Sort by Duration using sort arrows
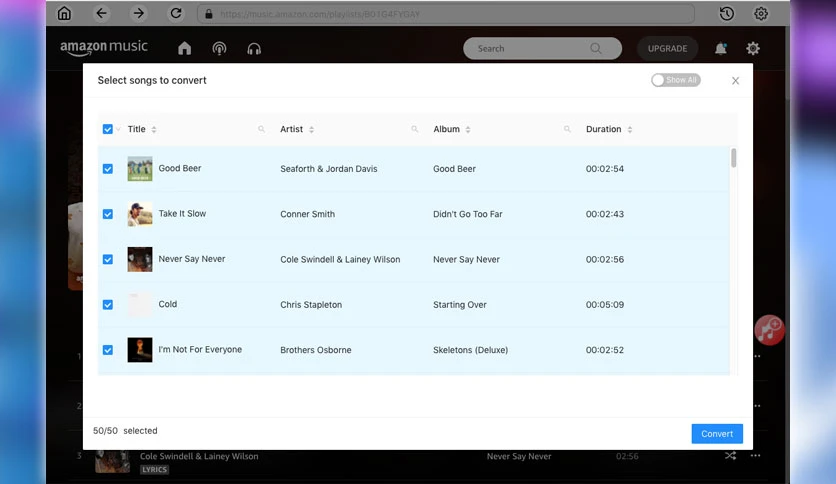836x484 pixels. click(630, 130)
